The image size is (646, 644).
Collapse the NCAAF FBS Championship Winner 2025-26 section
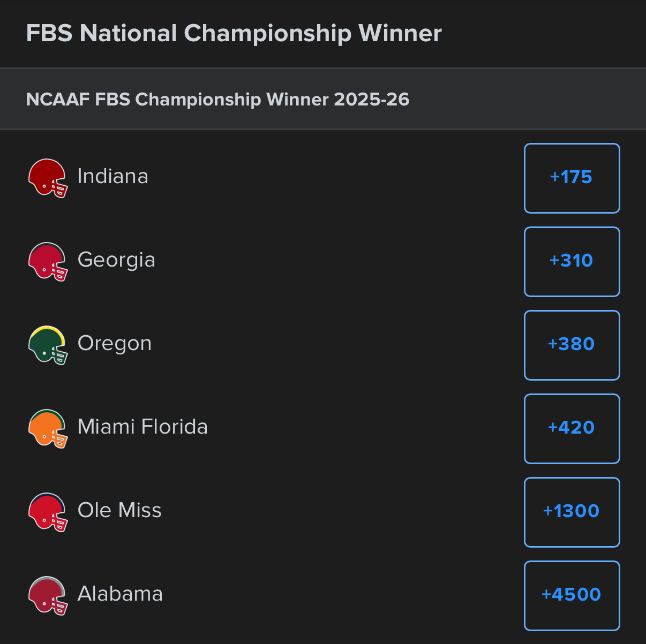(x=217, y=100)
